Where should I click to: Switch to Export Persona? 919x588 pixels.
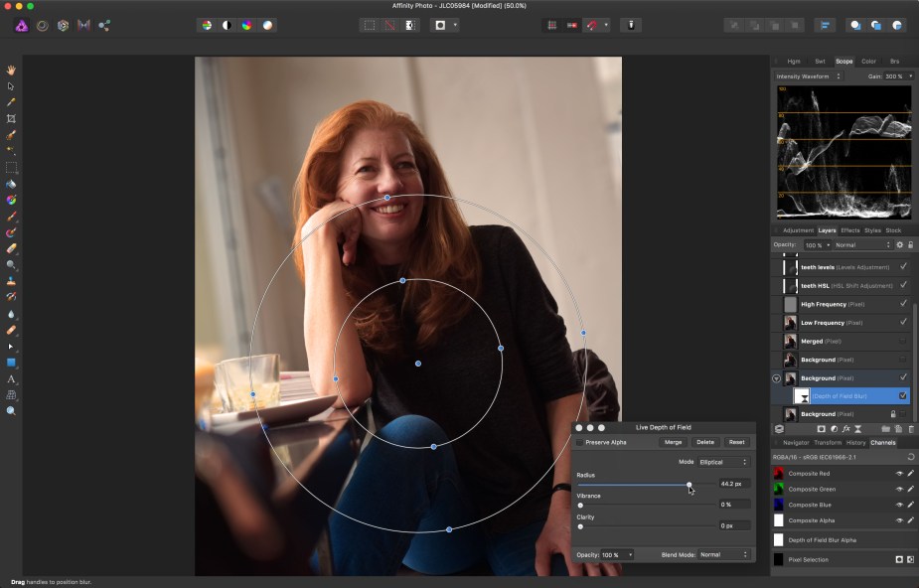pyautogui.click(x=104, y=25)
